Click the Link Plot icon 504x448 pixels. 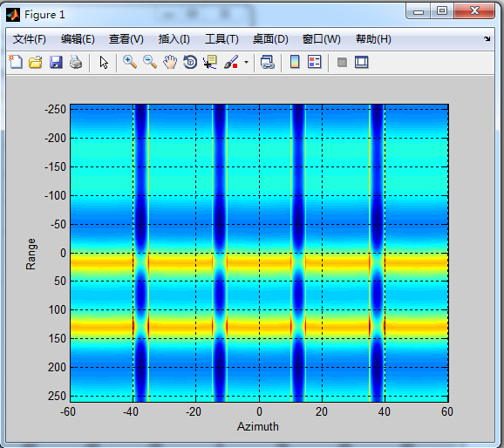point(268,62)
